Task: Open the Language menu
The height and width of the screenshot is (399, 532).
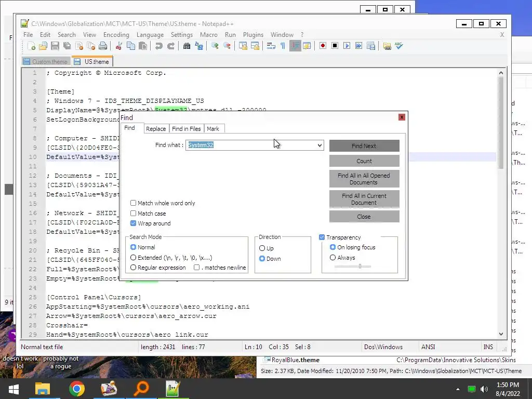Action: pyautogui.click(x=150, y=35)
